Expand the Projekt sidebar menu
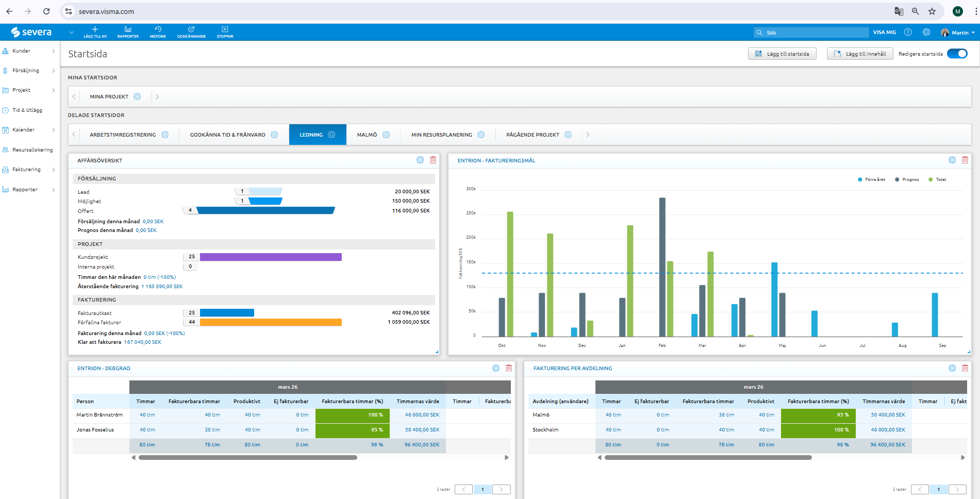 pyautogui.click(x=53, y=90)
